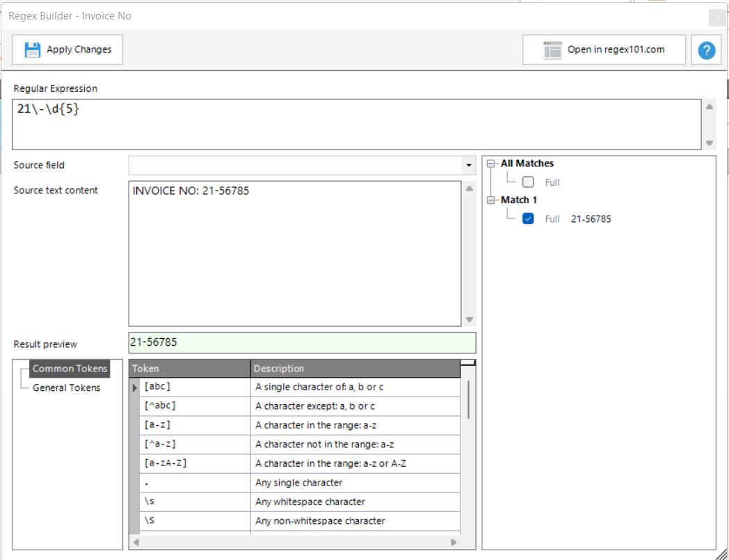Click the blue help question mark icon
Image resolution: width=729 pixels, height=560 pixels.
tap(706, 50)
